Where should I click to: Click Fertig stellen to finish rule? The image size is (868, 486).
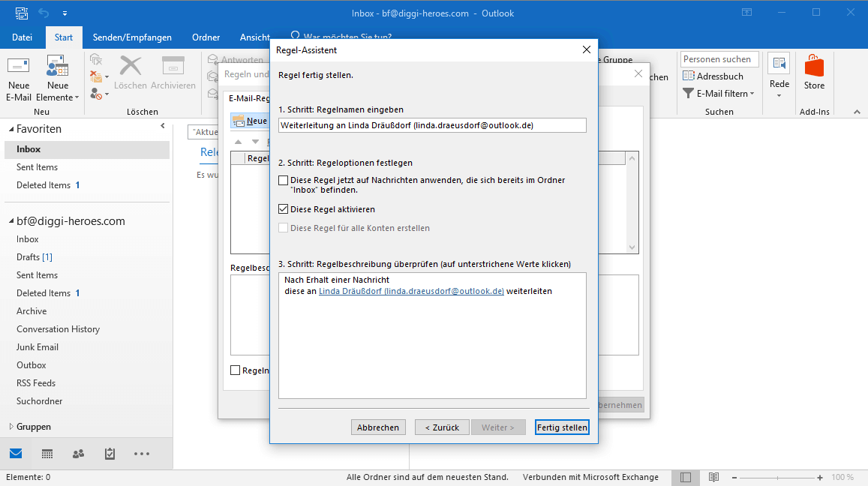pyautogui.click(x=562, y=427)
